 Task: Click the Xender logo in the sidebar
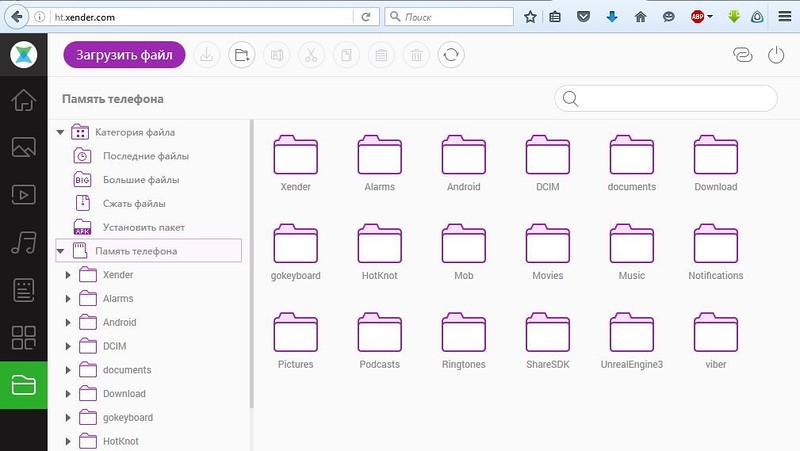pyautogui.click(x=23, y=55)
